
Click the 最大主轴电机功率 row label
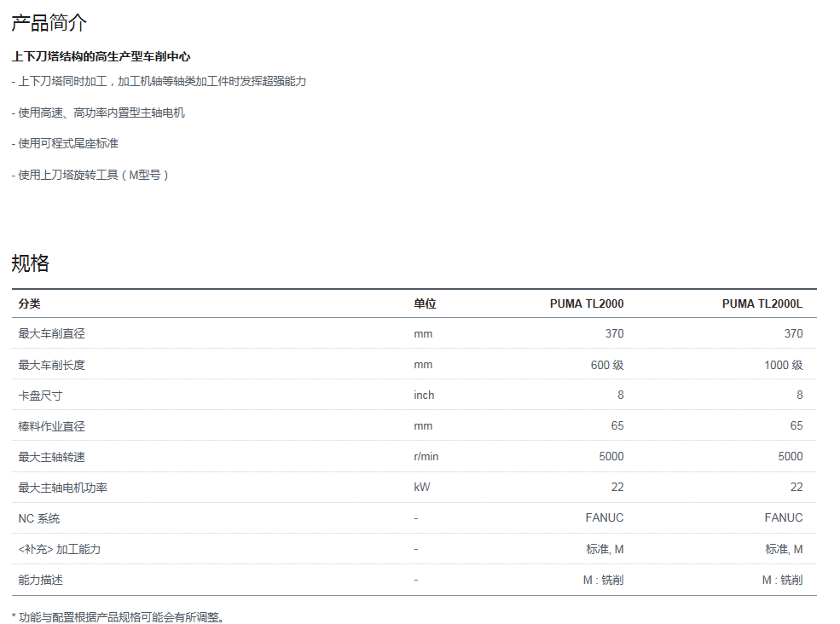click(62, 488)
